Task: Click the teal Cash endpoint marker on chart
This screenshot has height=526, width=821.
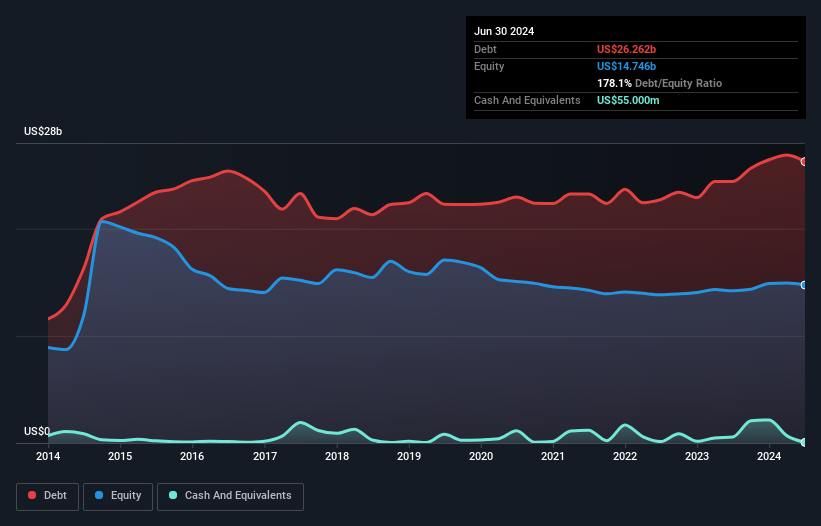Action: point(804,442)
